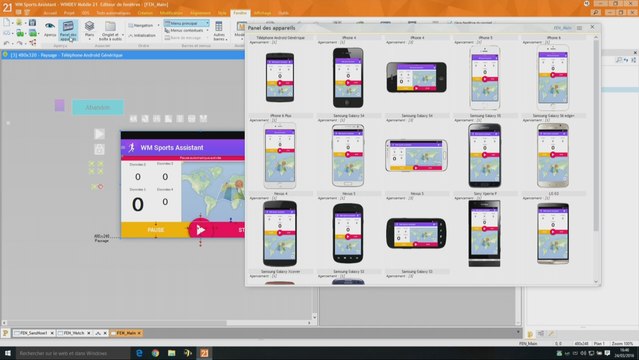
Task: Click the FEN_Main label in panel header
Action: 562,28
